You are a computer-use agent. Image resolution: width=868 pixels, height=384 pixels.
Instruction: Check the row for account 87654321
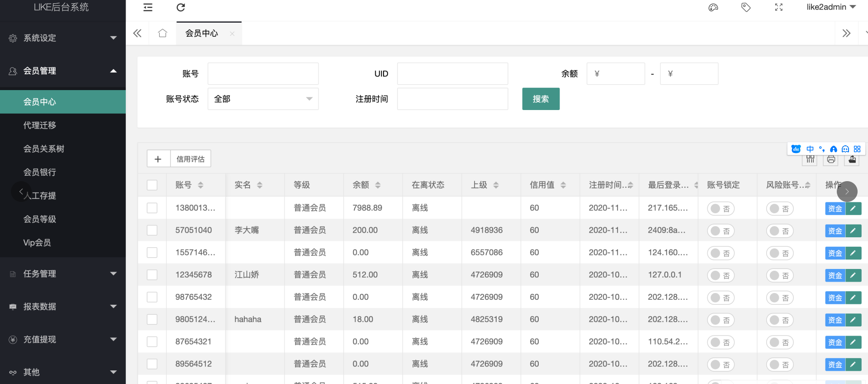tap(152, 341)
